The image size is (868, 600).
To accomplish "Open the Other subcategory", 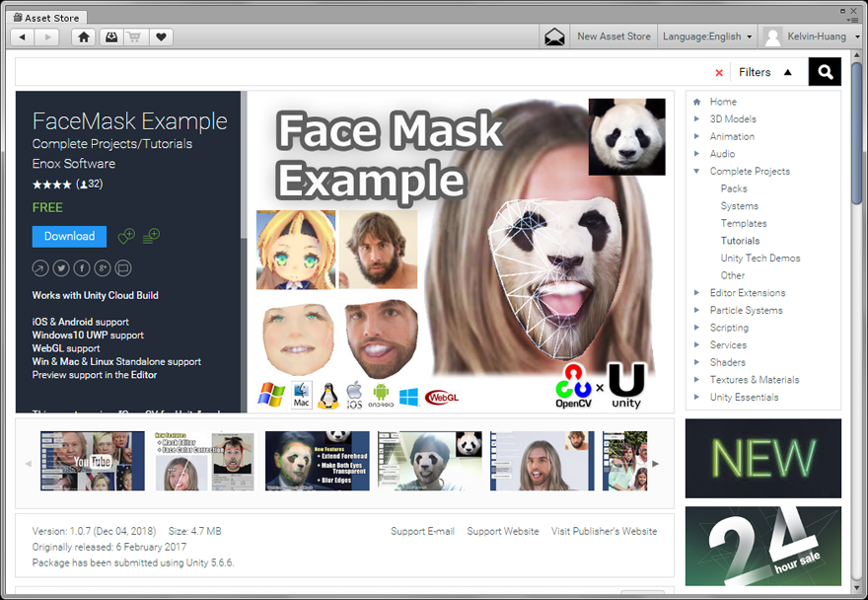I will pos(732,275).
